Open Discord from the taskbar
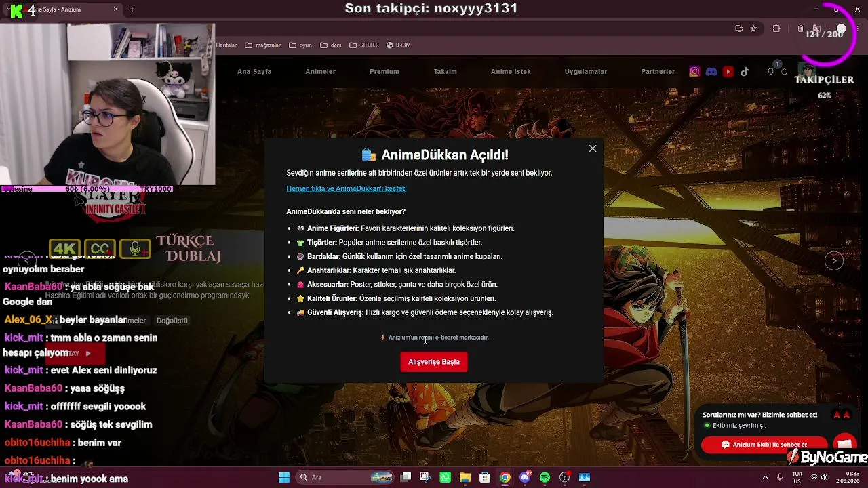 pyautogui.click(x=525, y=477)
